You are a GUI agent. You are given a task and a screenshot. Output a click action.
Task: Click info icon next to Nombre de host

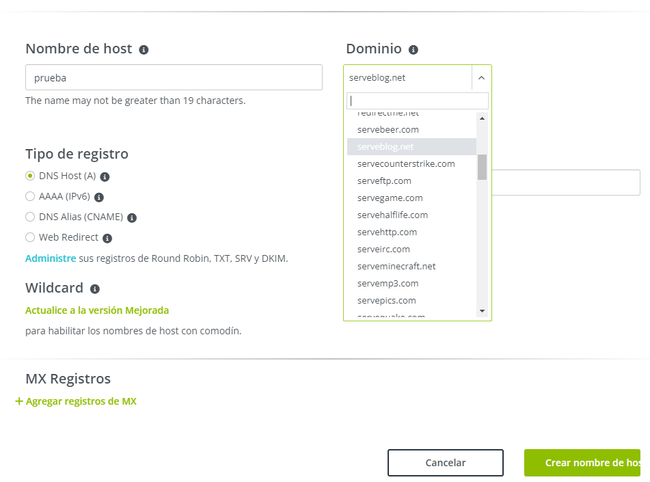[144, 49]
